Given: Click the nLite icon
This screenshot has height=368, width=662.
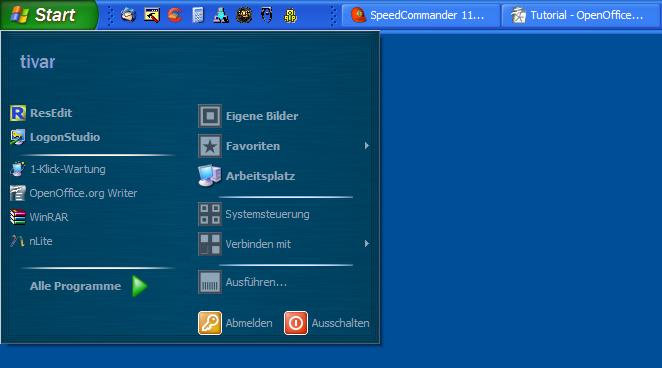Looking at the screenshot, I should point(18,241).
